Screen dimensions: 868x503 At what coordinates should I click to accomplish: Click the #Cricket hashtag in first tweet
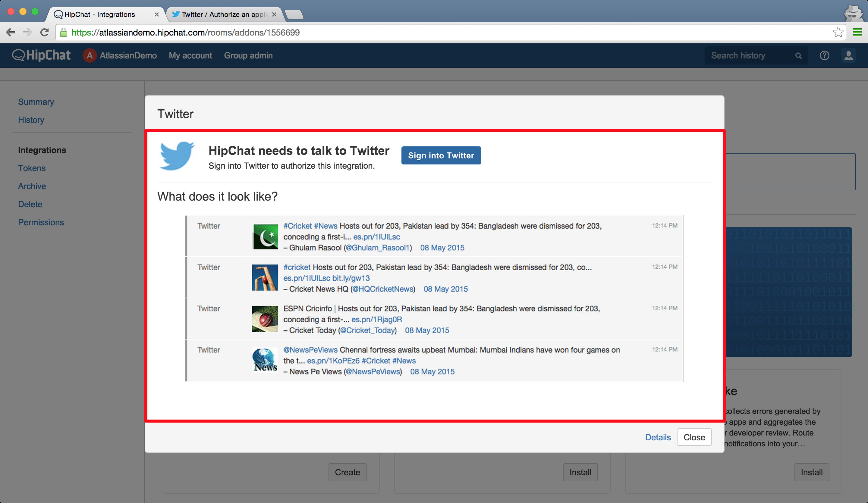point(297,226)
